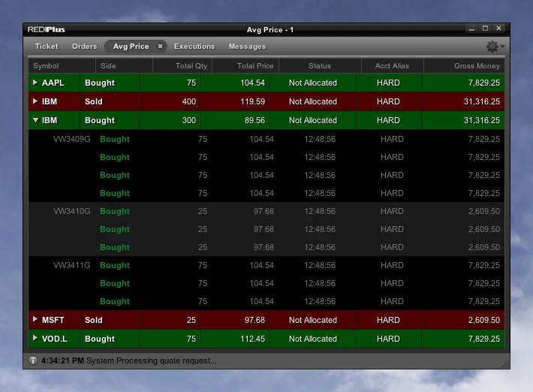
Task: Expand the VOD.L Bought row
Action: [35, 338]
